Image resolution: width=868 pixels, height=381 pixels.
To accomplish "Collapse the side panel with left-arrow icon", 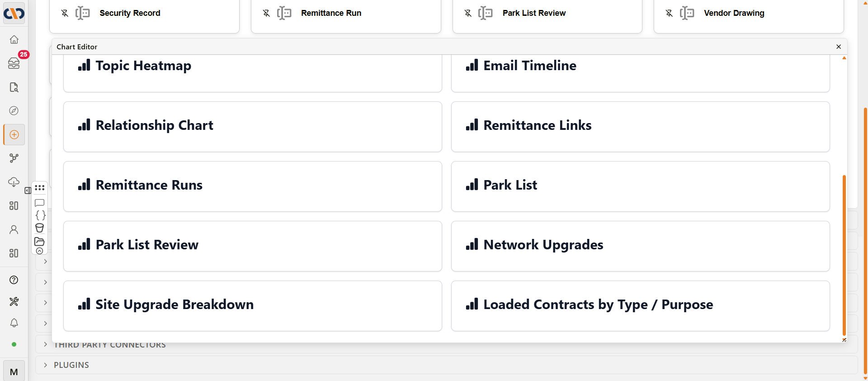I will [28, 190].
